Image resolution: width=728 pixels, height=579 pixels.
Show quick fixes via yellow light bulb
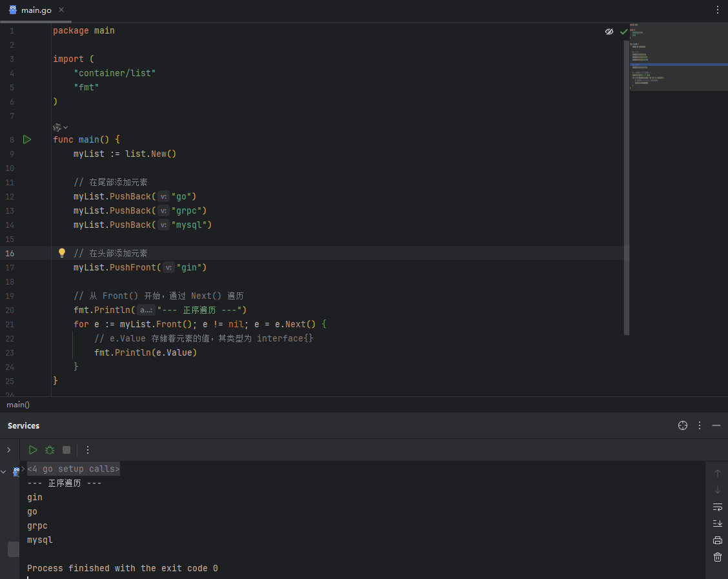pos(62,252)
